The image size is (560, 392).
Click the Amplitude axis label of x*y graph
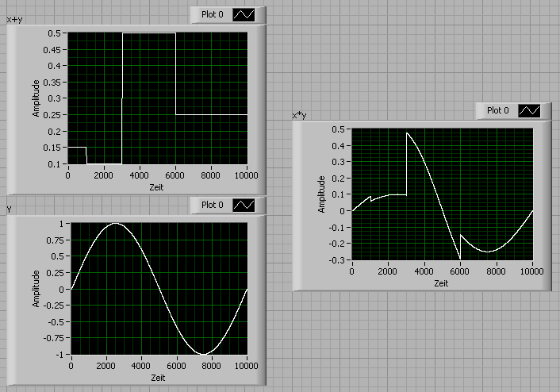(x=321, y=194)
